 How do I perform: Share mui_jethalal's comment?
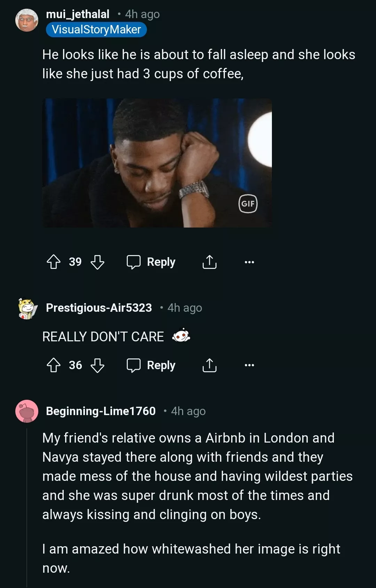[209, 262]
